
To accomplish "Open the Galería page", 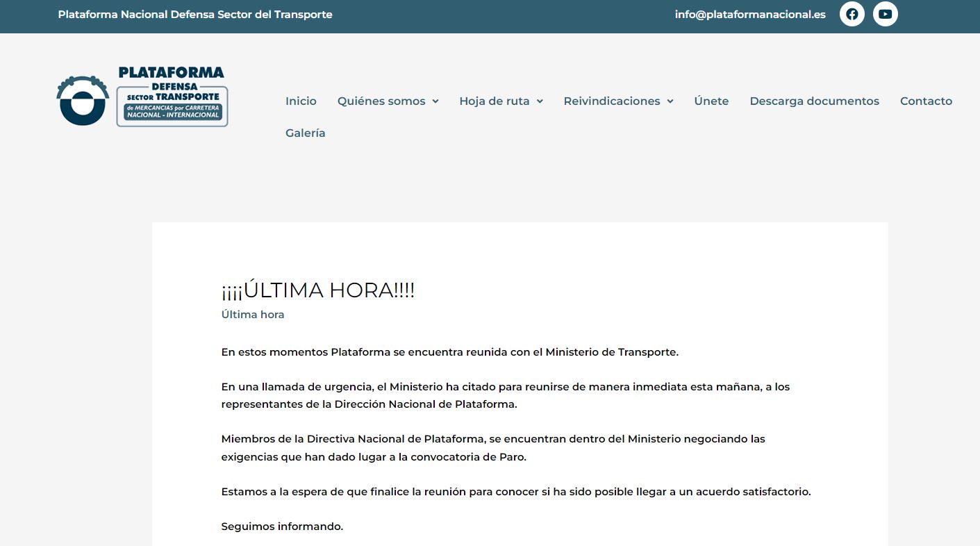I will coord(306,133).
